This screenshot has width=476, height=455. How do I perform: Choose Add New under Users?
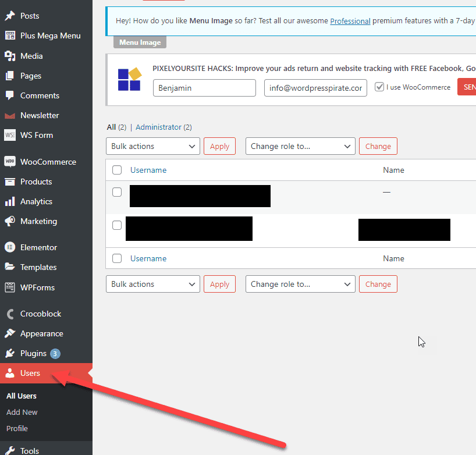22,412
